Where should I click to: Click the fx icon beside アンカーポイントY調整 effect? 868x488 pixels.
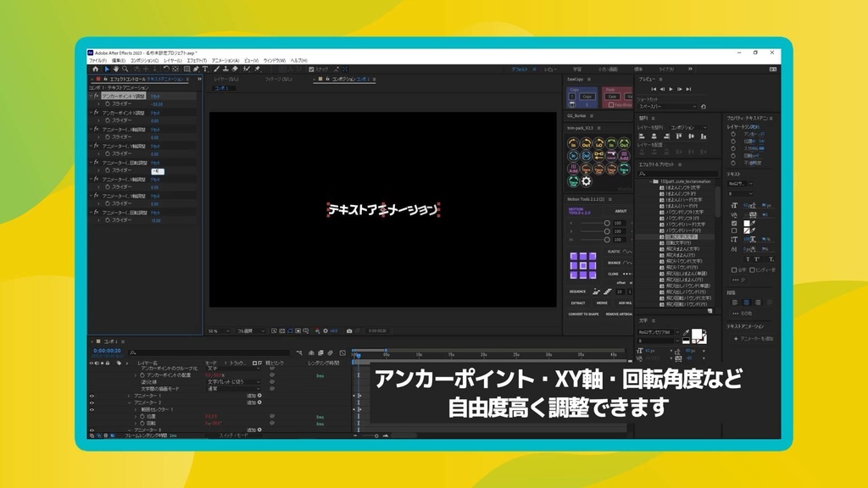pos(95,96)
